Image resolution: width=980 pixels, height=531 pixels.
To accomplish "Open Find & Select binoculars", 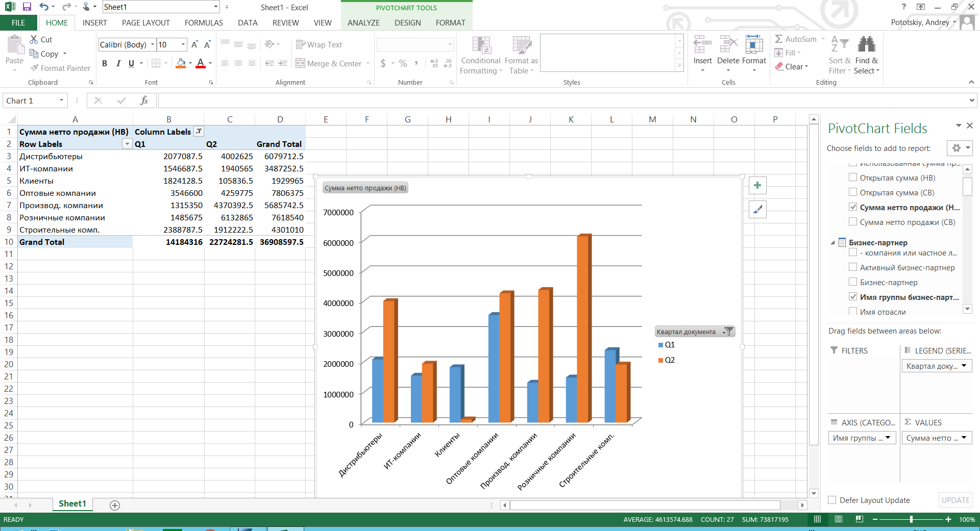I will tap(867, 56).
